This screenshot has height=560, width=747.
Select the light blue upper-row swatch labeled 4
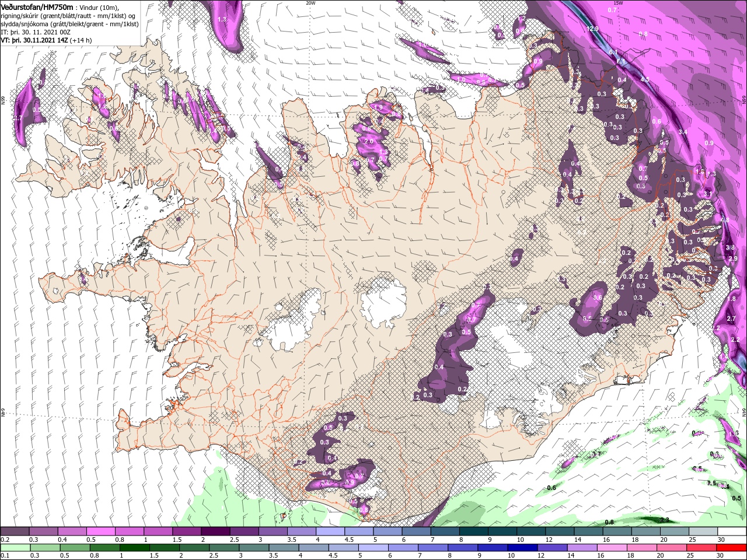pyautogui.click(x=330, y=531)
